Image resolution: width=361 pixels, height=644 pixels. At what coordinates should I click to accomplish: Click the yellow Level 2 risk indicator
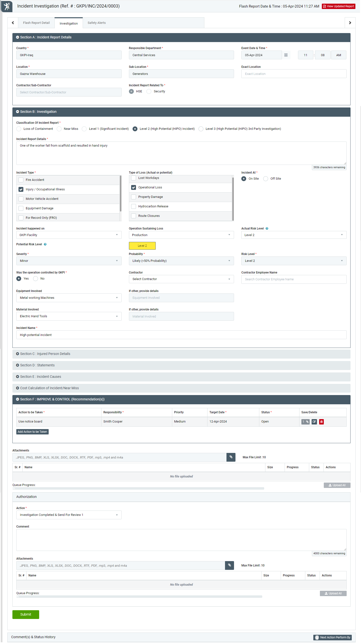[x=142, y=246]
